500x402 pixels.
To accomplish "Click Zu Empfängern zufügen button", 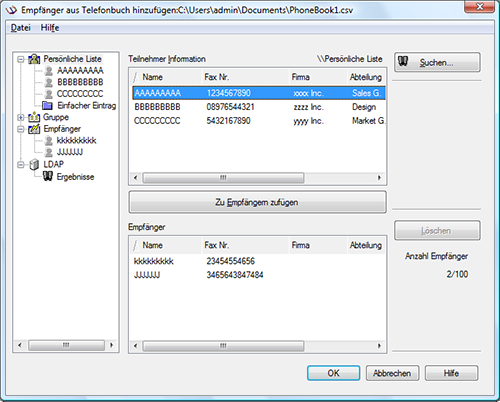I will point(257,202).
